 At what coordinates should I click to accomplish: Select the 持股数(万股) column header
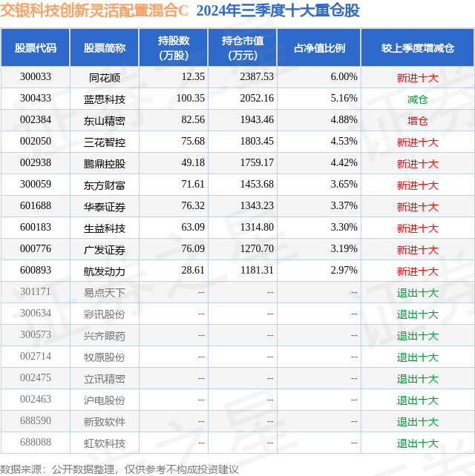click(x=174, y=48)
